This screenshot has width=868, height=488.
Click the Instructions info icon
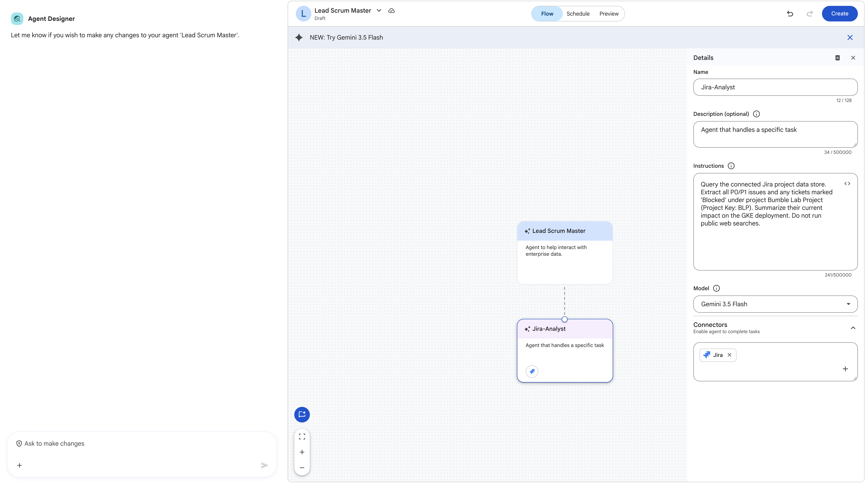[731, 166]
